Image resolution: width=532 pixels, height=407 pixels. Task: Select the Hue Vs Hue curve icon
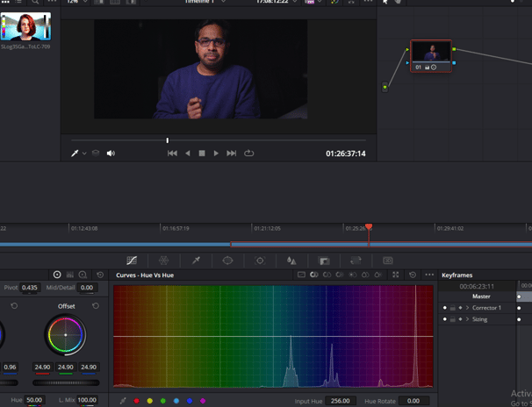(313, 275)
